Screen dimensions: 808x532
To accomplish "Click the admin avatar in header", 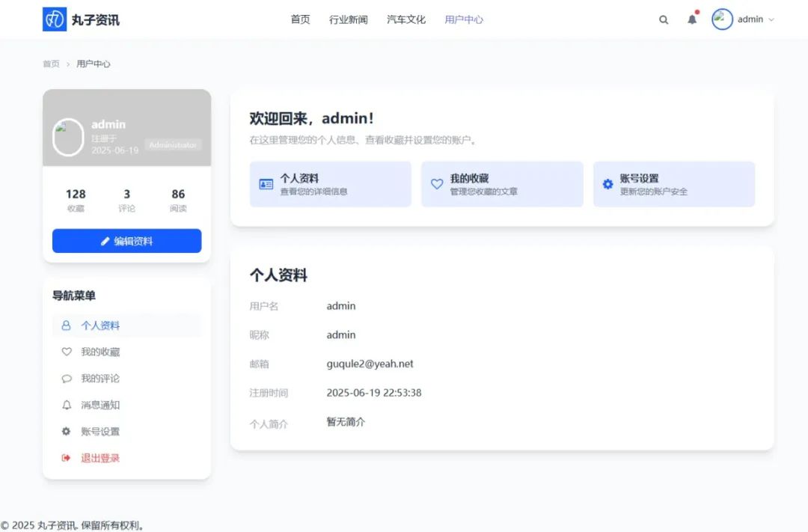I will [x=722, y=19].
